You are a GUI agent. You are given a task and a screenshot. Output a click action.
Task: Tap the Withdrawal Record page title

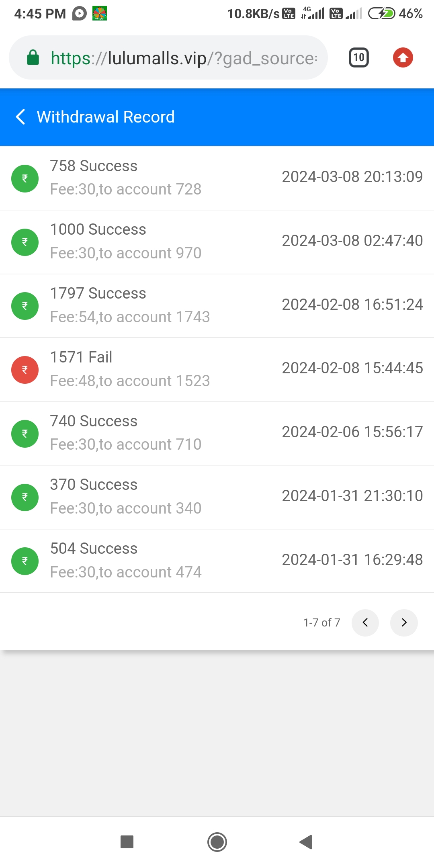(x=106, y=117)
